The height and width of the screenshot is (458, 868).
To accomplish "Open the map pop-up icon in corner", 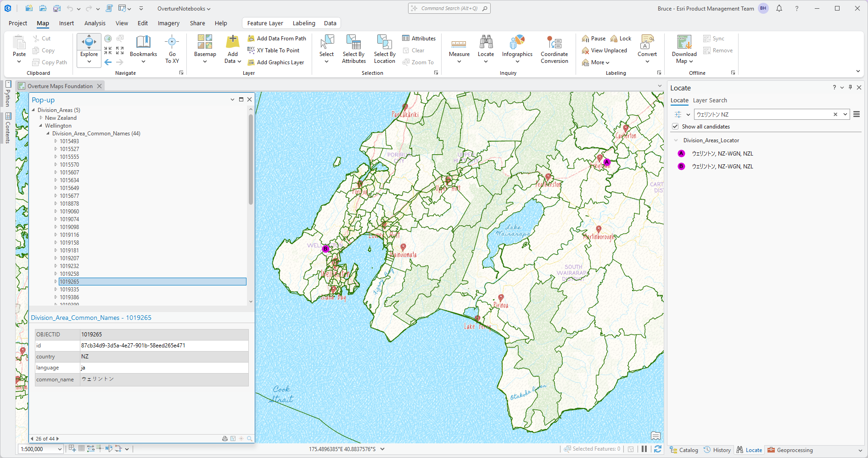I will pyautogui.click(x=655, y=436).
